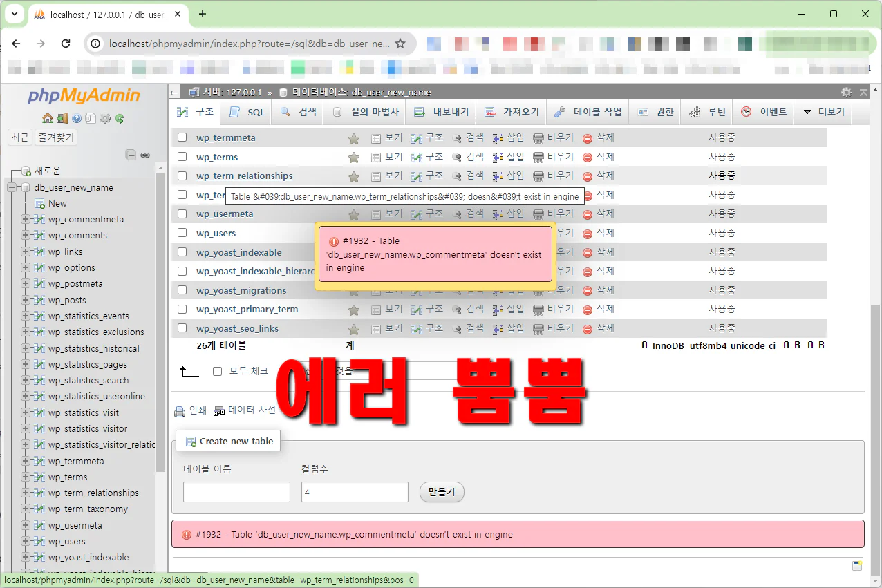Expand wp_comments in navigation tree

pos(26,235)
